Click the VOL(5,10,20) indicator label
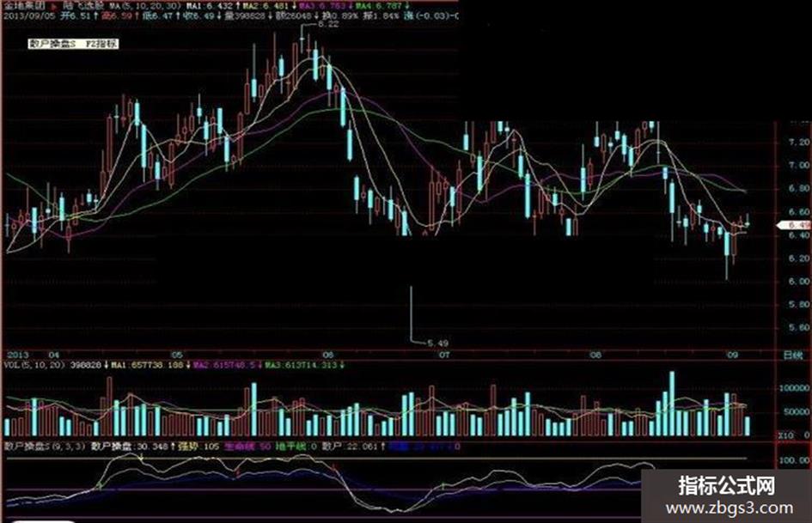Screen dimensions: 812x523 point(34,365)
